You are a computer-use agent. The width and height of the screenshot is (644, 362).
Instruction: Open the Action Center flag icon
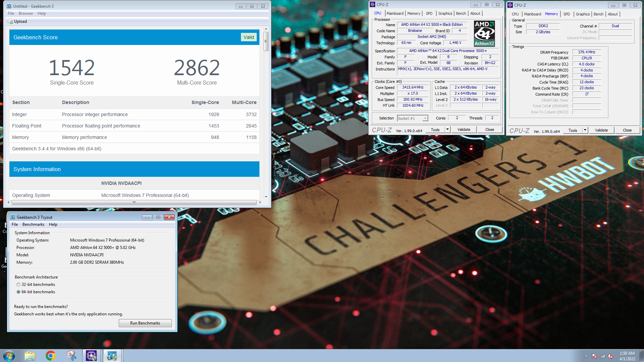pos(594,356)
